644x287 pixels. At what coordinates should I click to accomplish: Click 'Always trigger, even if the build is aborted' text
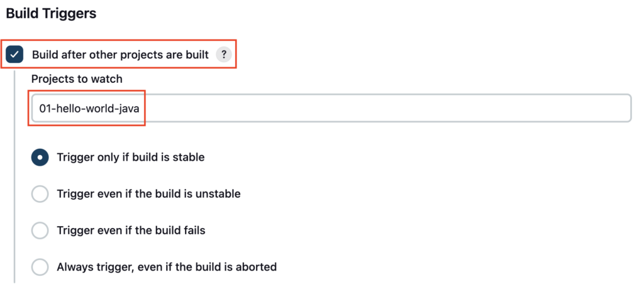coord(167,268)
